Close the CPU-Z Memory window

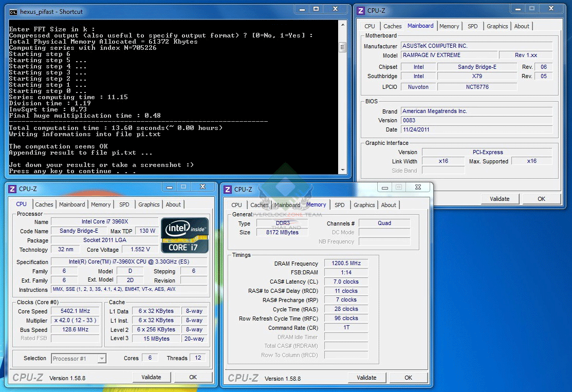[x=418, y=188]
